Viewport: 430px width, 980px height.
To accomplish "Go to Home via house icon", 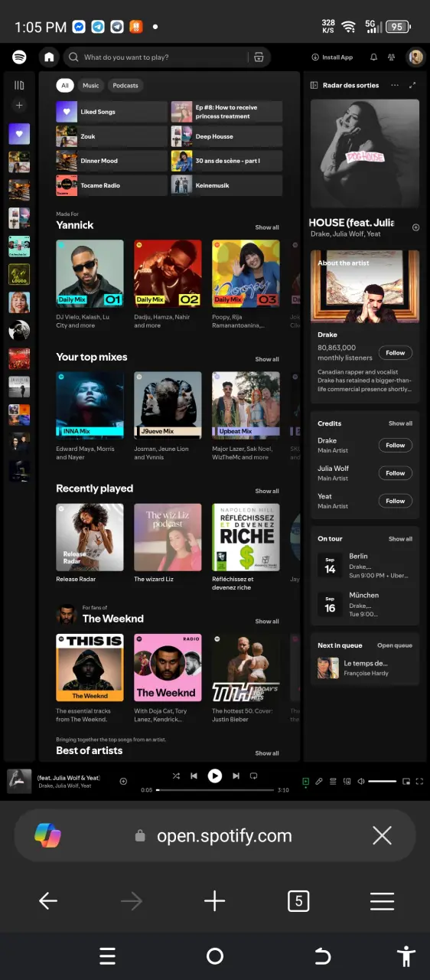I will tap(49, 57).
